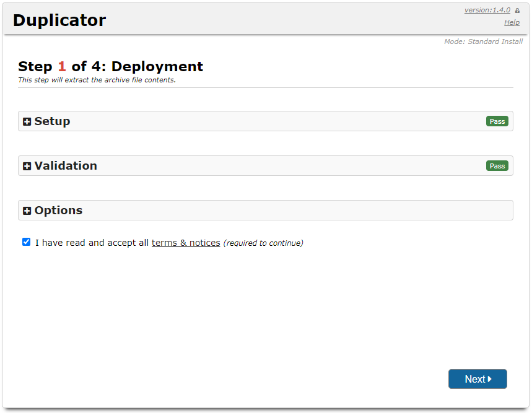532x413 pixels.
Task: Click the green Pass badge for Validation
Action: click(497, 166)
